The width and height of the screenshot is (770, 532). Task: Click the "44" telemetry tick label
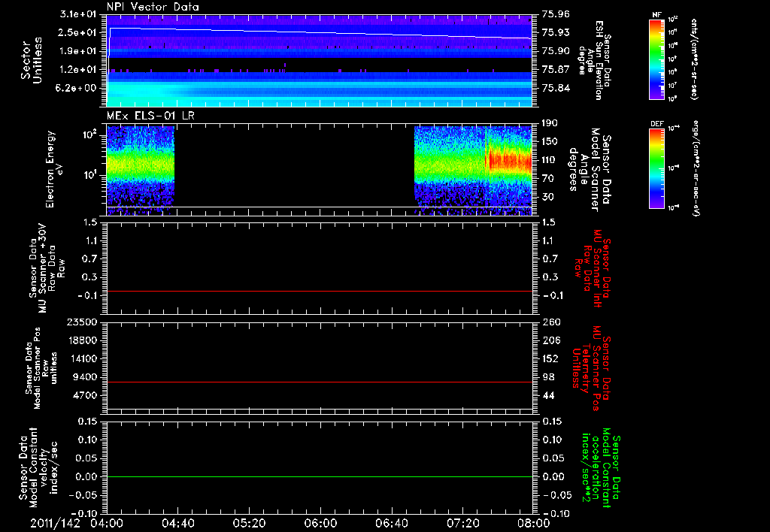[548, 395]
